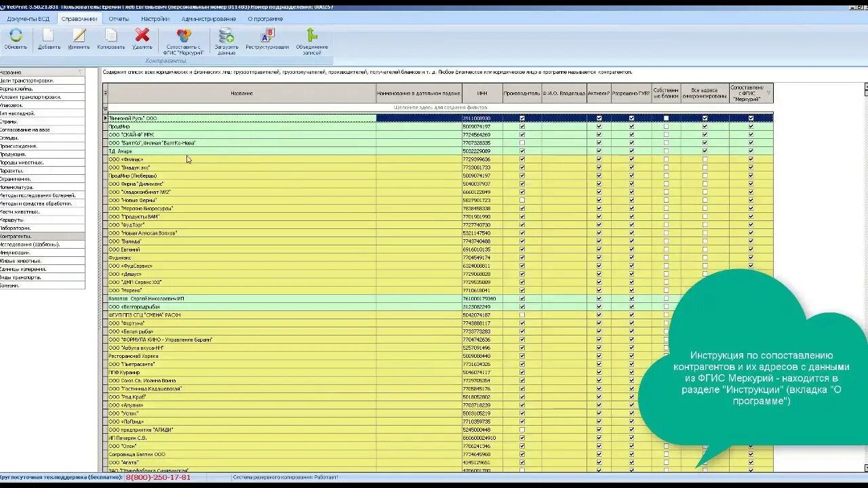Click the Разрешено ГУВ? column header
This screenshot has width=868, height=488.
(631, 93)
